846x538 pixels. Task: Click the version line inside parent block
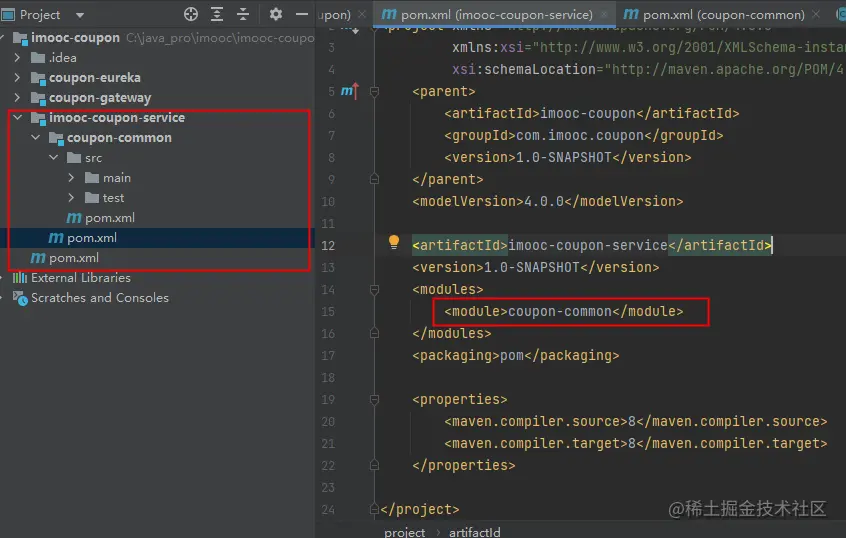568,157
